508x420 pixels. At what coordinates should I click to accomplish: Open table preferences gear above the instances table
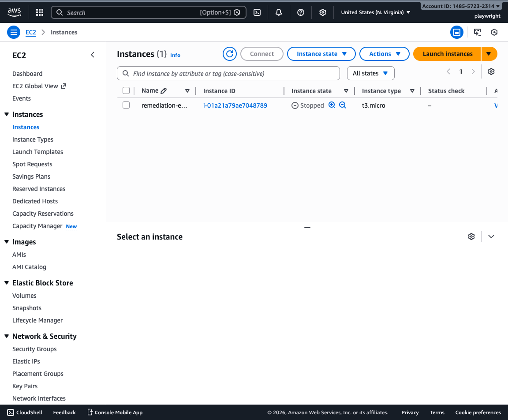[491, 71]
